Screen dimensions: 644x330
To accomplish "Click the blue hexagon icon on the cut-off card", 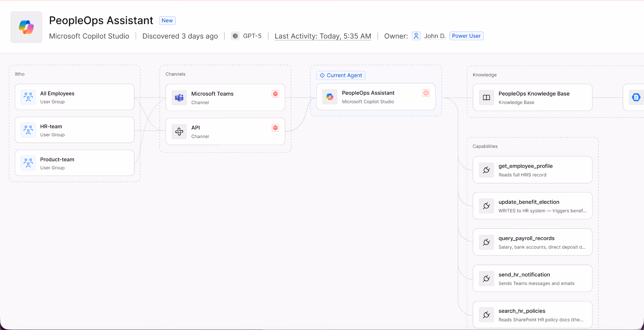I will pyautogui.click(x=636, y=97).
